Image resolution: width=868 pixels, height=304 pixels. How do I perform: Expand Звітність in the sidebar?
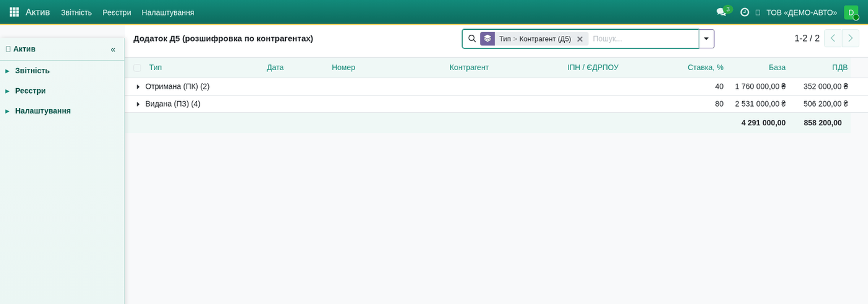pos(32,71)
